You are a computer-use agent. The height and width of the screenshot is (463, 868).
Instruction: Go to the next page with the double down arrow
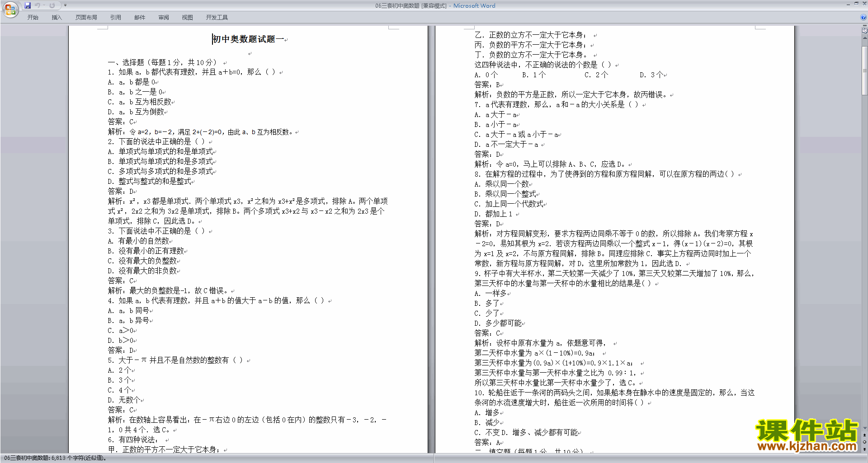click(x=865, y=449)
